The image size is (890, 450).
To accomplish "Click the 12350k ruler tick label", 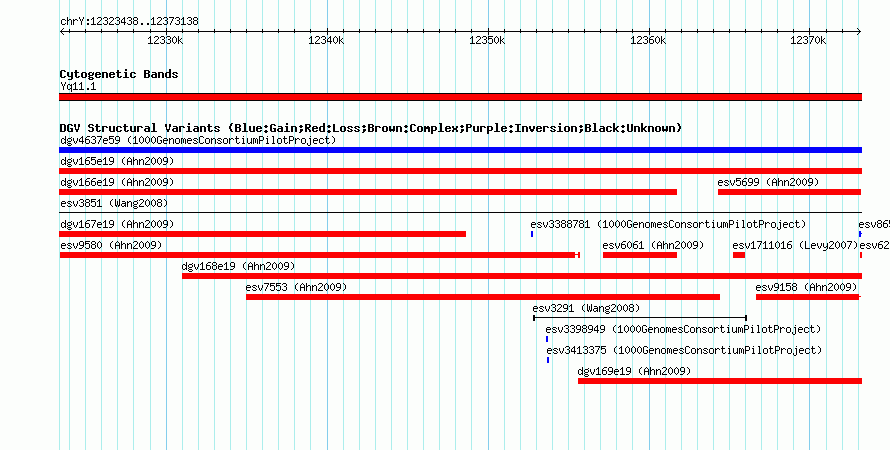I will point(488,40).
